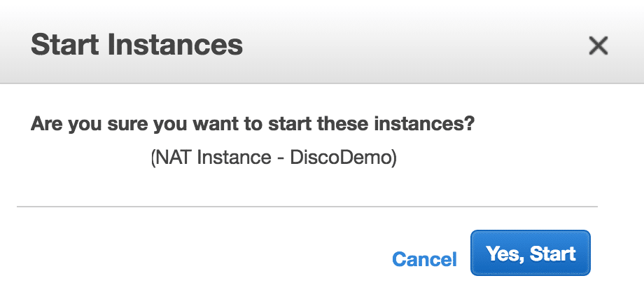Image resolution: width=644 pixels, height=304 pixels.
Task: Click the Start Instances dialog title
Action: click(136, 46)
